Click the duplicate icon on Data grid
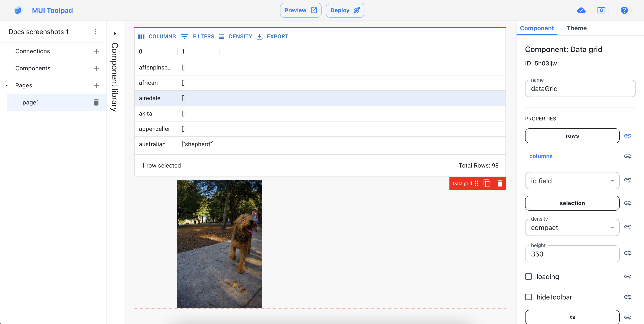Viewport: 644px width, 324px height. click(487, 183)
